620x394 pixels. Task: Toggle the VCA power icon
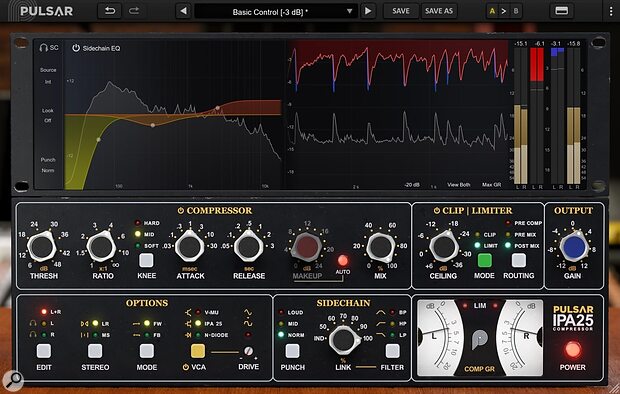pyautogui.click(x=185, y=367)
